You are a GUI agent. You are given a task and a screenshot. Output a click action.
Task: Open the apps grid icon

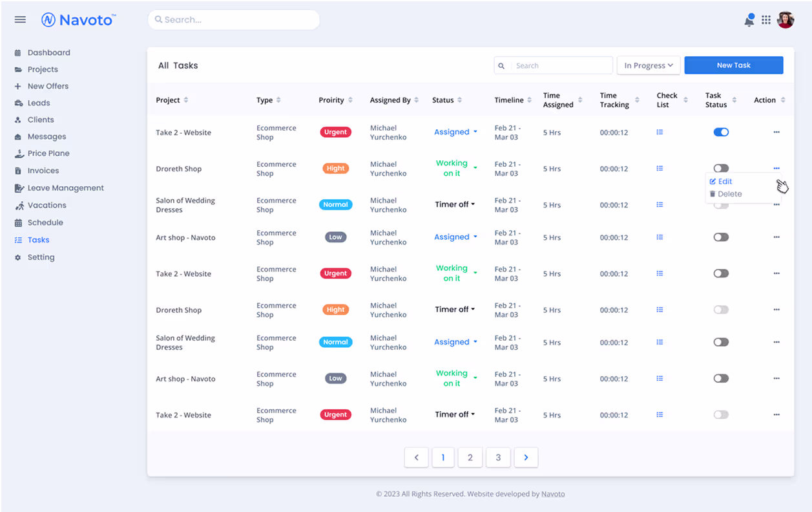766,20
